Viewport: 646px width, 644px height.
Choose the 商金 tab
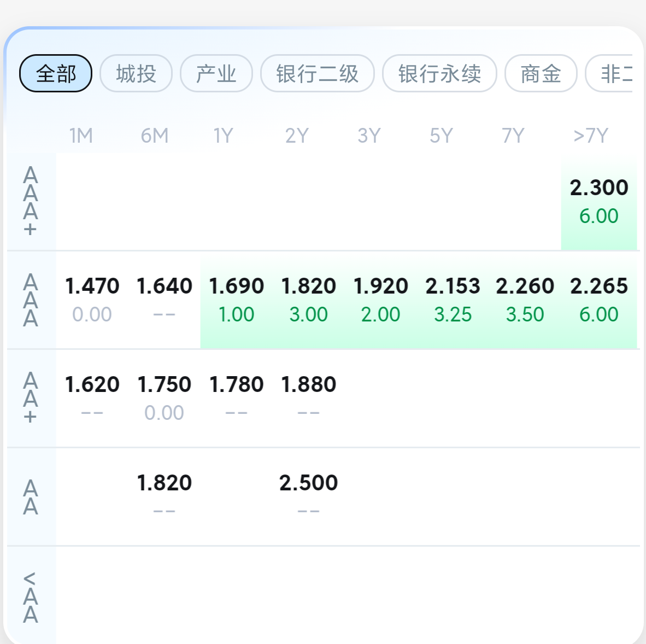tap(541, 73)
